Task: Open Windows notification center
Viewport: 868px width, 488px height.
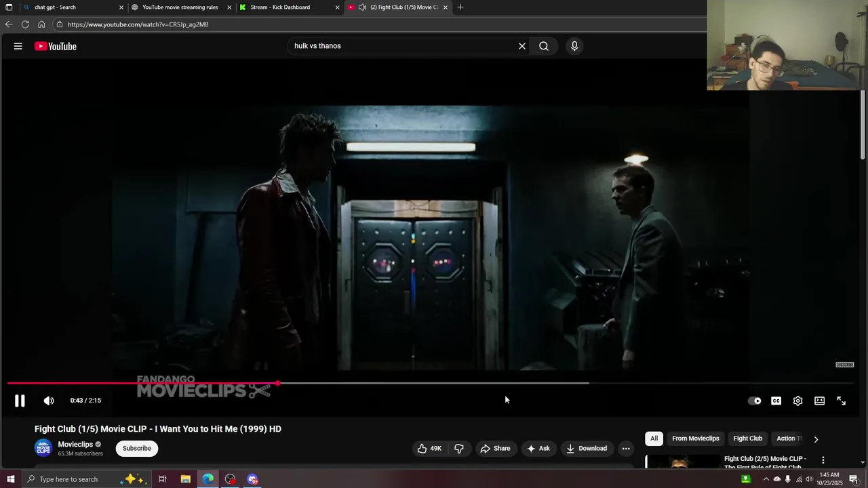Action: pyautogui.click(x=854, y=479)
